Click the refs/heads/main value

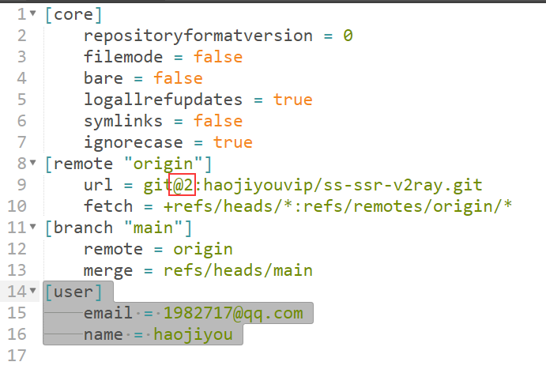[x=238, y=270]
